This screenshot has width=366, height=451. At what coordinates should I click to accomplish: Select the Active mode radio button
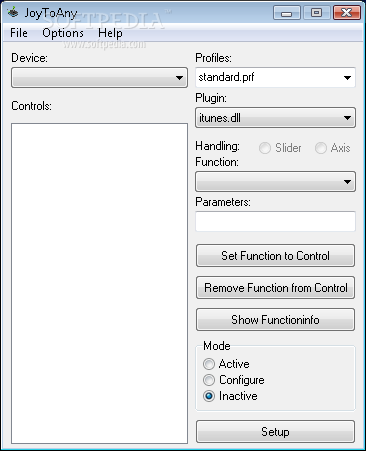click(x=209, y=364)
